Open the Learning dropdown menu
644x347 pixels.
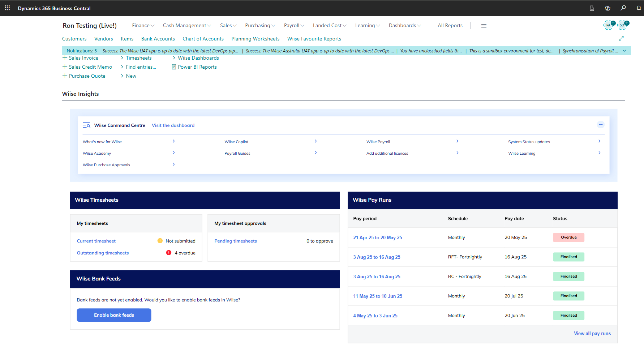point(368,25)
